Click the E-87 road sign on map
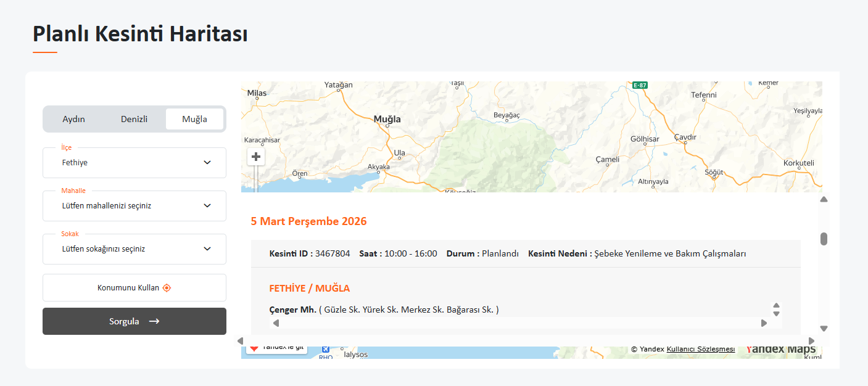 pos(640,85)
